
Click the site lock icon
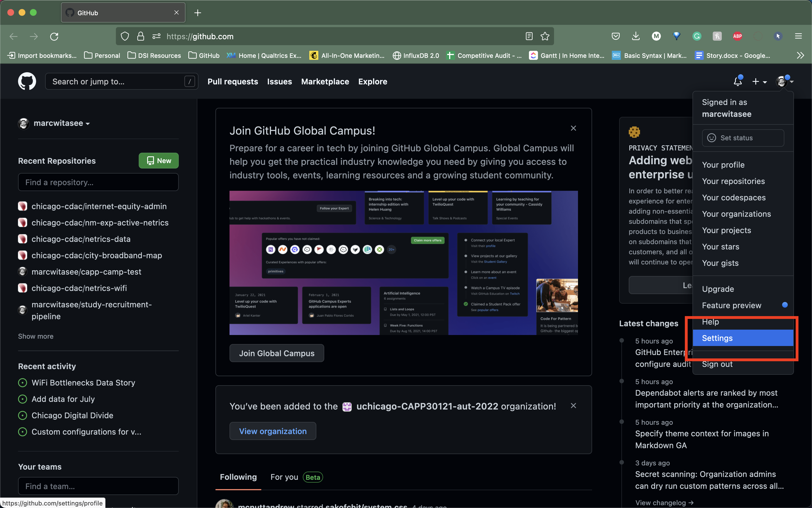coord(141,36)
